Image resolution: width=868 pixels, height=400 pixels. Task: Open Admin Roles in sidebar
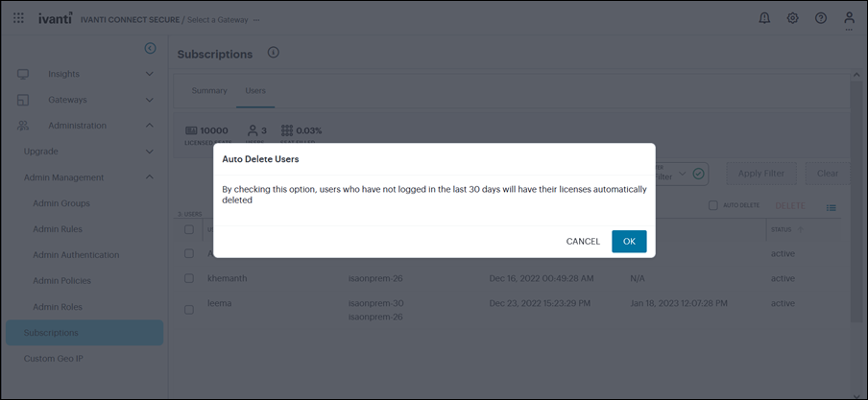(58, 307)
